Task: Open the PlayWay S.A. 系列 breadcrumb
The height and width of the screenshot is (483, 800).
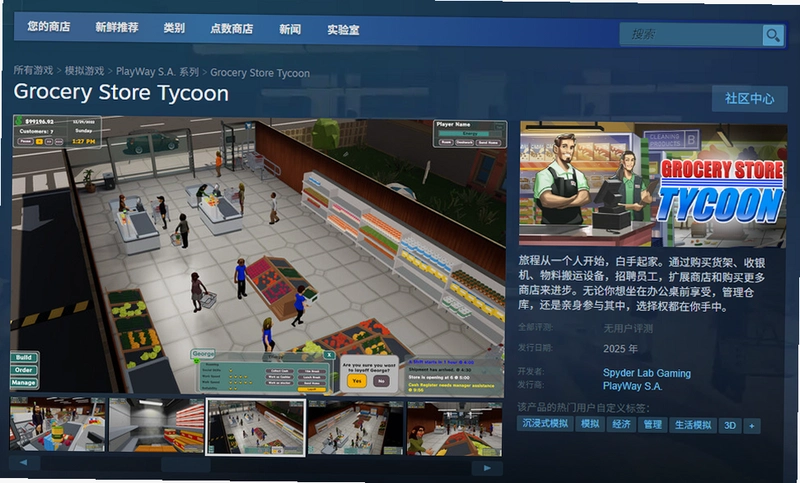Action: pos(157,72)
